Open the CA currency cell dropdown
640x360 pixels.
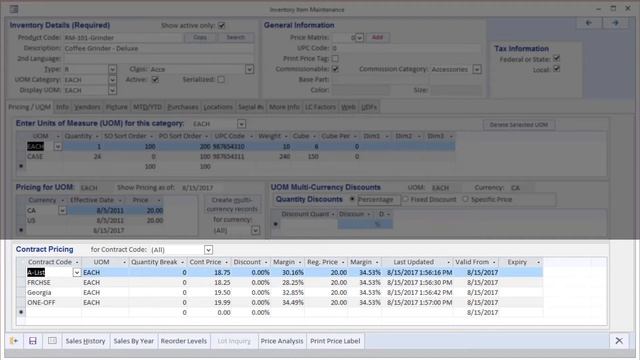[62, 211]
